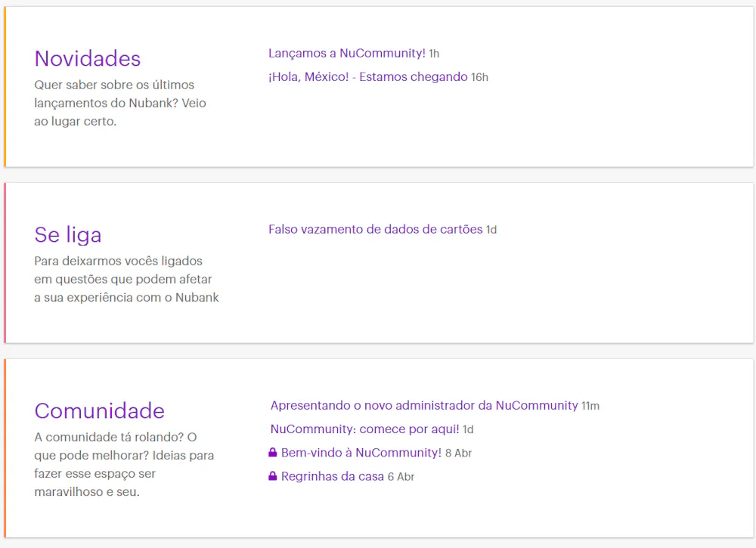The width and height of the screenshot is (756, 548).
Task: Open topic 'Falso vazamento de dados de cartões'
Action: point(376,230)
